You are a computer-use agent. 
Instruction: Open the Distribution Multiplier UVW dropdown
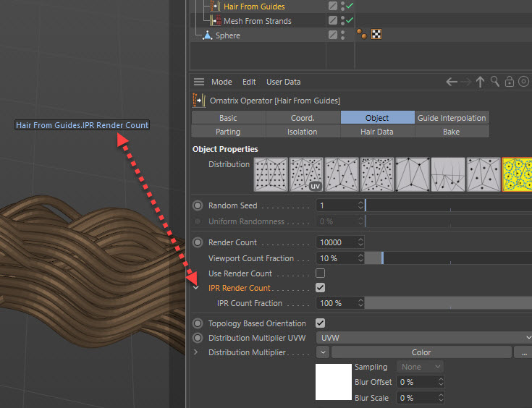pyautogui.click(x=425, y=338)
